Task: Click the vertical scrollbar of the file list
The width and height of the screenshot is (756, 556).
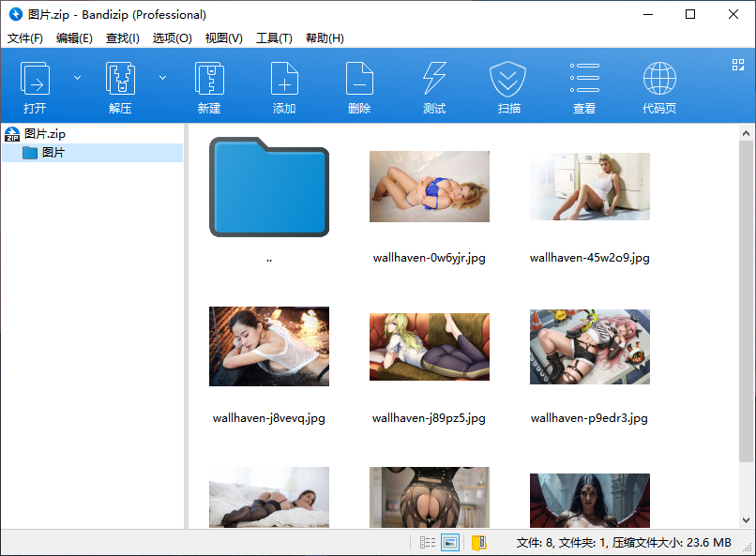Action: pyautogui.click(x=746, y=328)
